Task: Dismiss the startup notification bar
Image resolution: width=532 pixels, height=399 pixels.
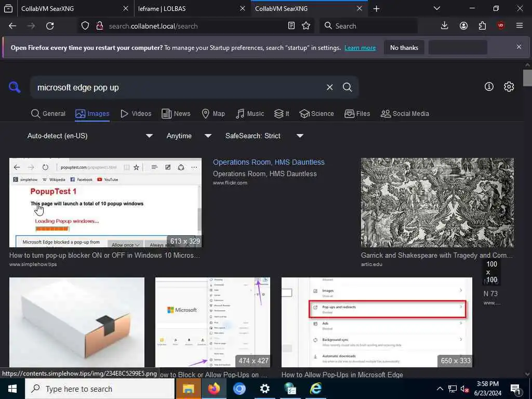Action: pos(519,47)
